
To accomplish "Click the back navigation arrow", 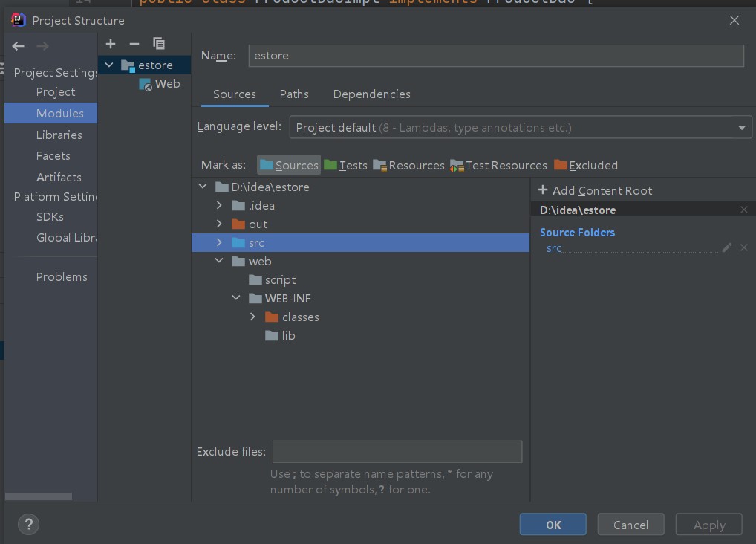I will [19, 46].
